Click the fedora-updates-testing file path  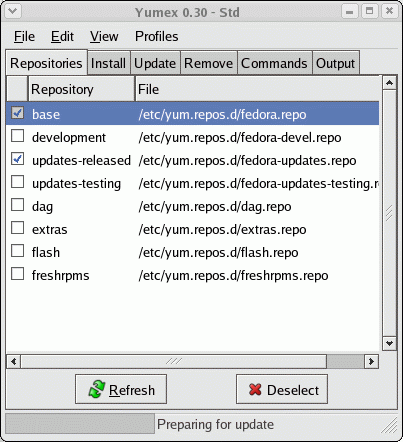(259, 183)
